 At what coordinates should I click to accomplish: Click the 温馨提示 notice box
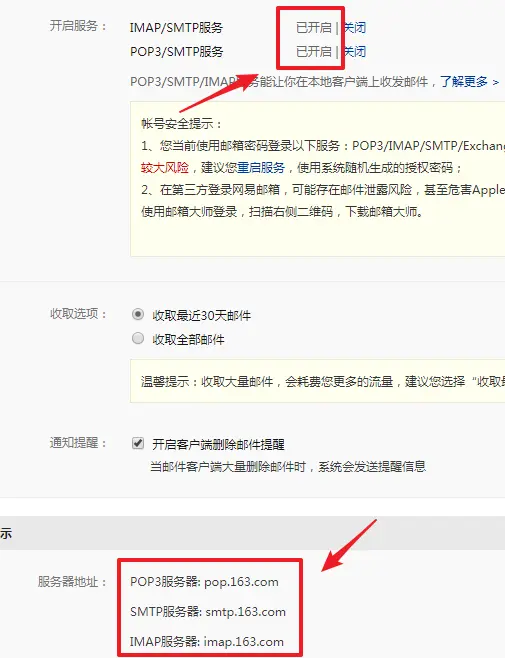pos(317,381)
